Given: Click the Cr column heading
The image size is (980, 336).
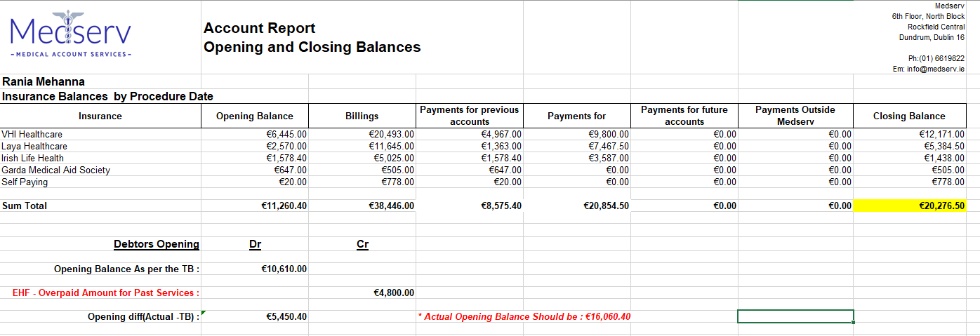Looking at the screenshot, I should pos(362,244).
